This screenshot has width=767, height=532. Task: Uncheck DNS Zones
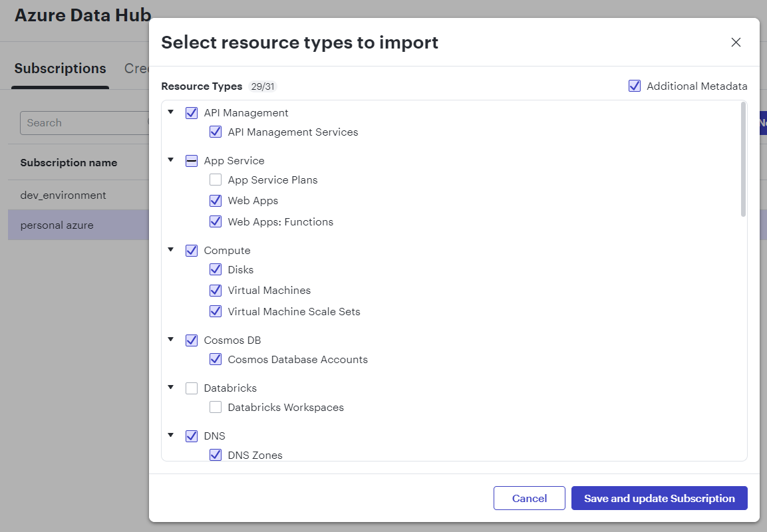pyautogui.click(x=216, y=456)
